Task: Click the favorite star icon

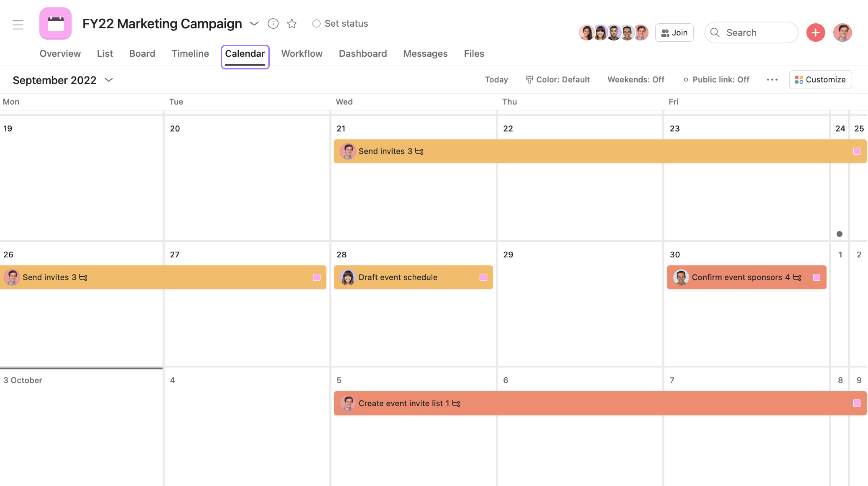Action: [291, 23]
